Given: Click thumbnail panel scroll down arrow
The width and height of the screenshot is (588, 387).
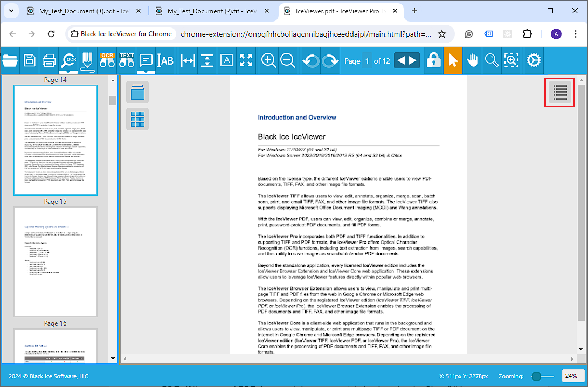Looking at the screenshot, I should [113, 358].
